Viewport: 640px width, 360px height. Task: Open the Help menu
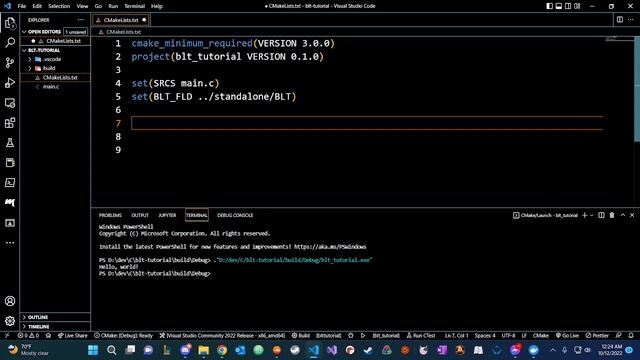pyautogui.click(x=157, y=6)
